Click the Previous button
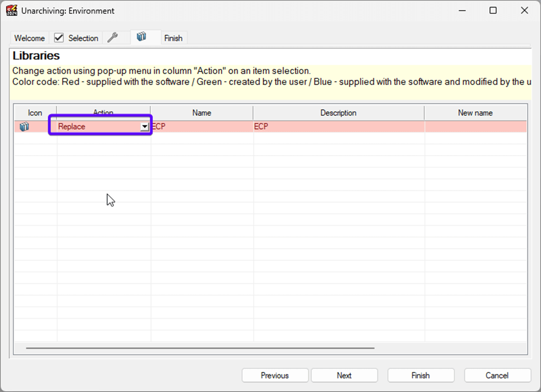Image resolution: width=541 pixels, height=392 pixels. 275,375
